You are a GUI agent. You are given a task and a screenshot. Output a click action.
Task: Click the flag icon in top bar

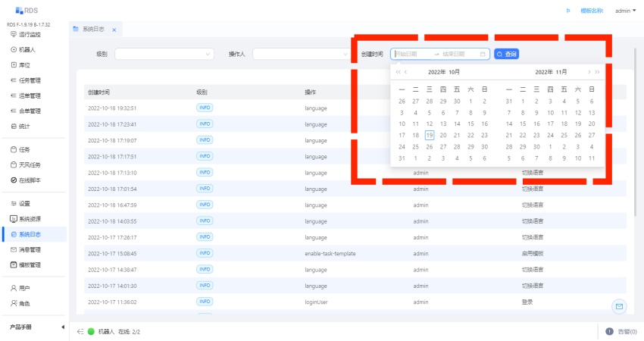tap(567, 11)
